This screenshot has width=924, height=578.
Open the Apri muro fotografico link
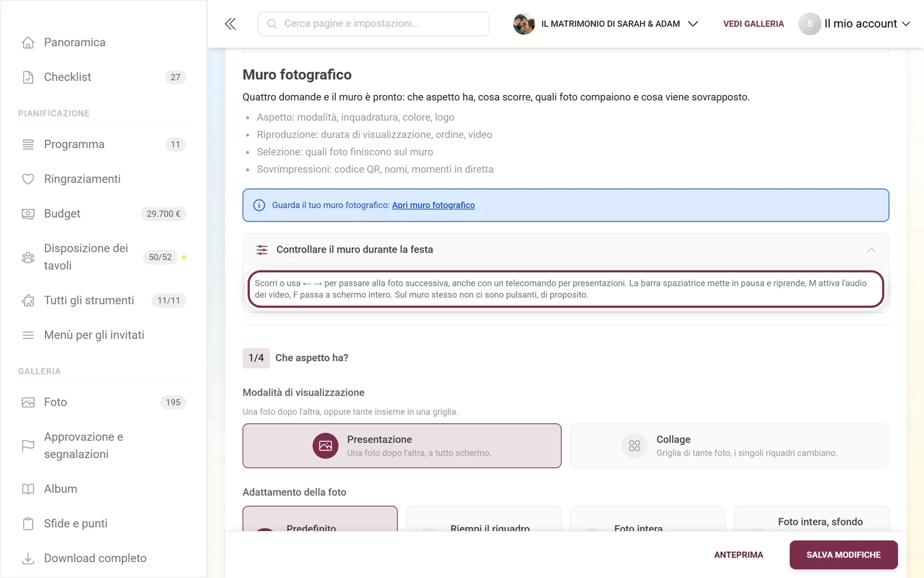point(433,206)
